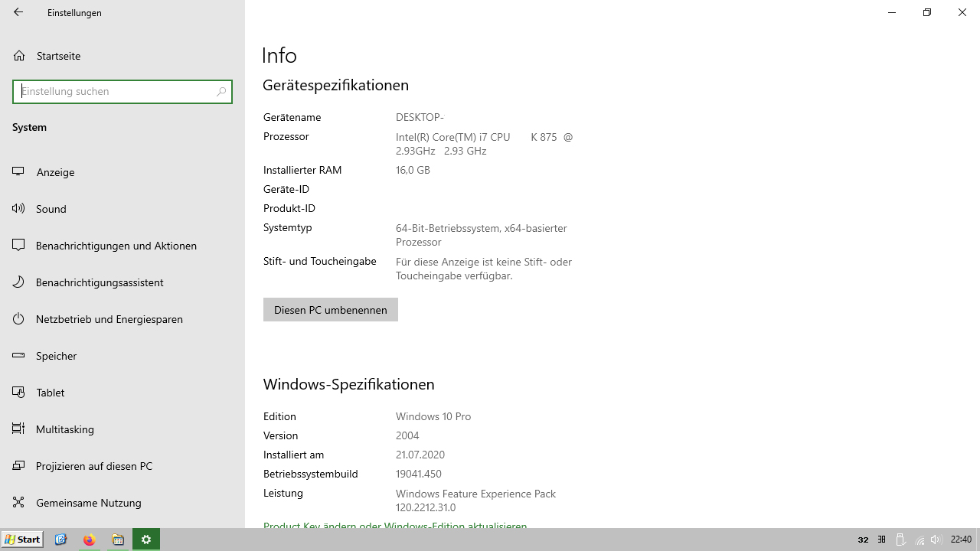Click the OS build number 19041.450
The width and height of the screenshot is (980, 551).
(419, 474)
